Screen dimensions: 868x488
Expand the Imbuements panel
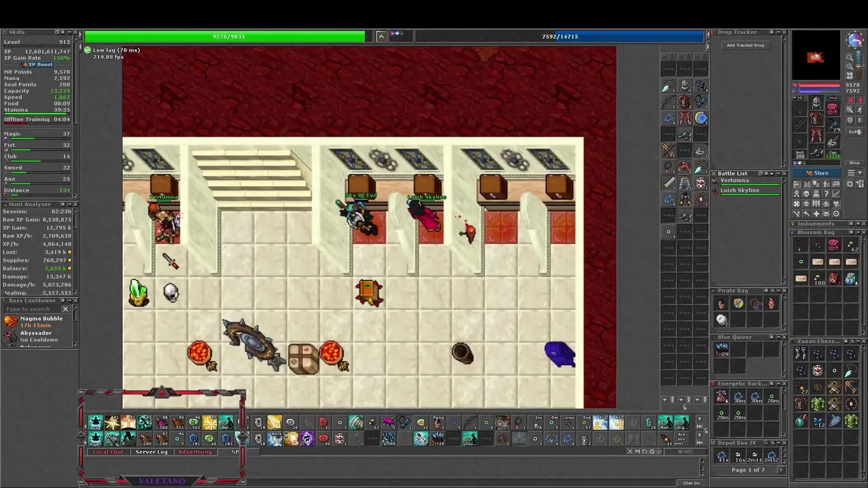pos(858,224)
